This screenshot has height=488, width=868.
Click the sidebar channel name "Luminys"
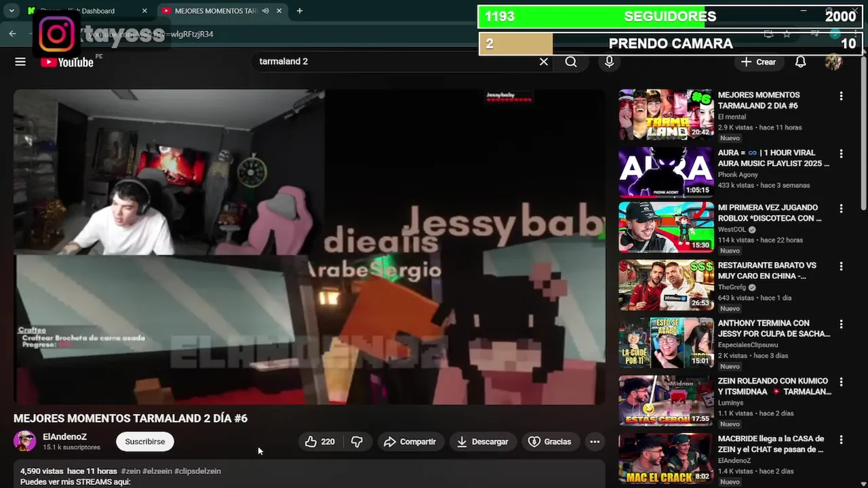point(731,403)
